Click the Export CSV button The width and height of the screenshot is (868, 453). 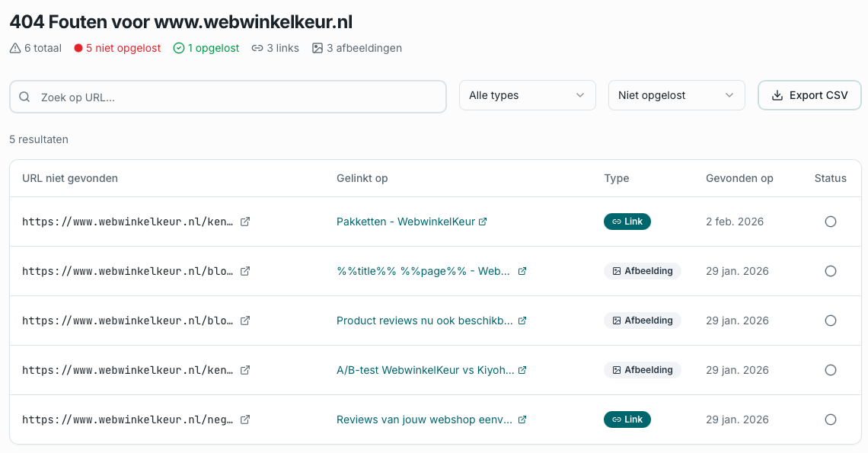point(809,95)
